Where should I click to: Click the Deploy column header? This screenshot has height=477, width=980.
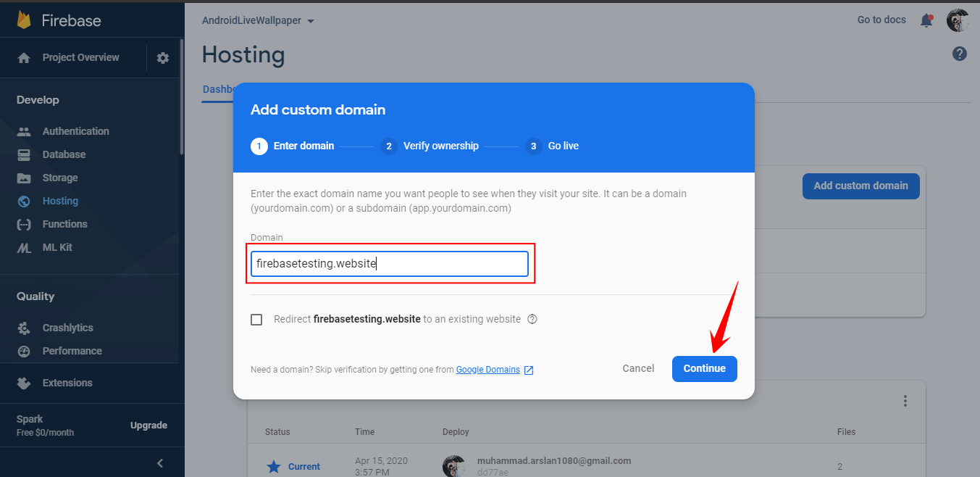(x=456, y=432)
